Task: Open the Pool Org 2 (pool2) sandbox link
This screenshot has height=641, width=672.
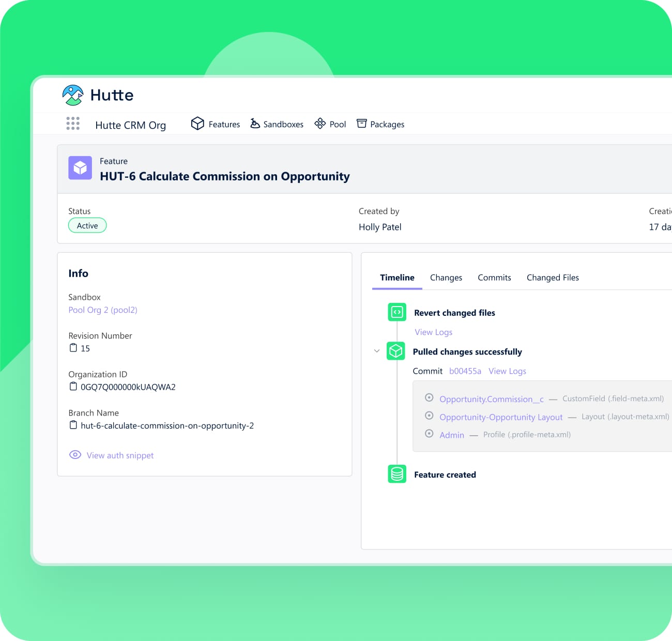Action: (x=103, y=310)
